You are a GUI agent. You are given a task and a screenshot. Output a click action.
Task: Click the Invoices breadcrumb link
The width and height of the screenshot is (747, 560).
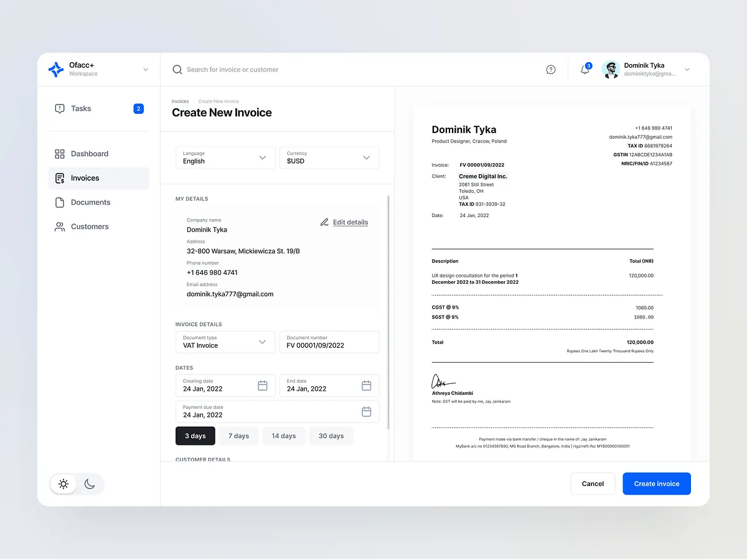[180, 101]
